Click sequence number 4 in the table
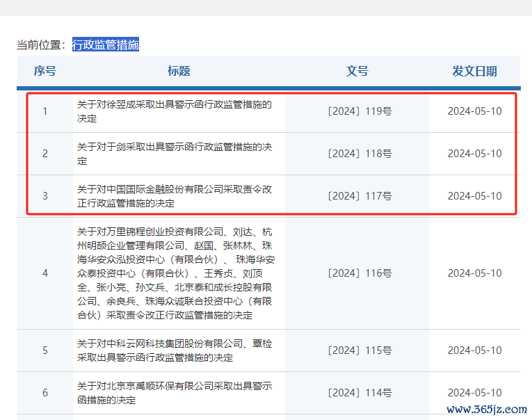This screenshot has width=532, height=420. click(x=45, y=273)
